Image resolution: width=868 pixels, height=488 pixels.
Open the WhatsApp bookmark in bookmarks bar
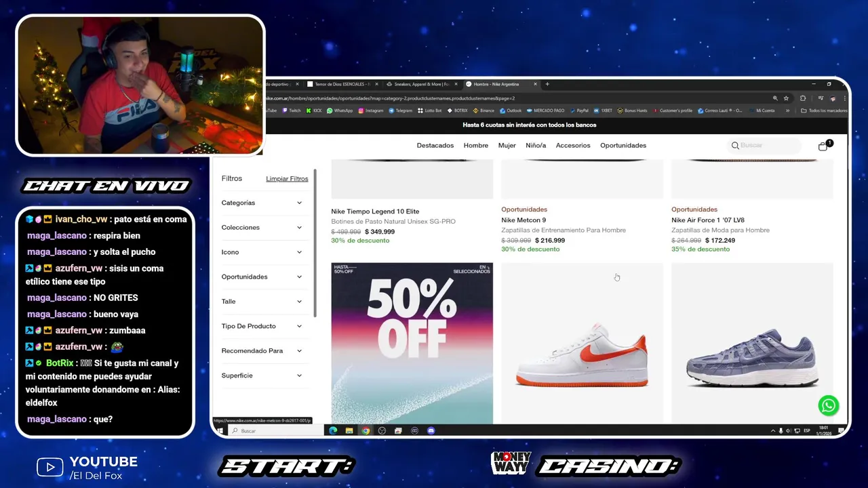tap(340, 110)
